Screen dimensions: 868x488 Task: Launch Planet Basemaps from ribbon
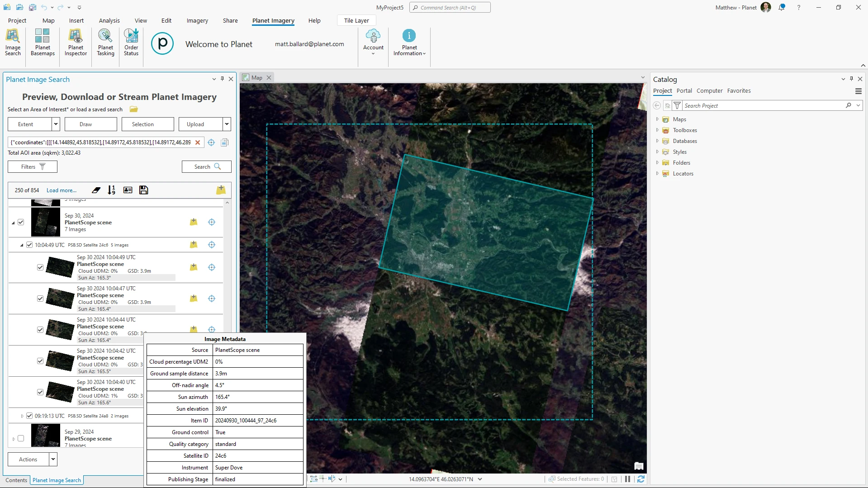pos(43,43)
